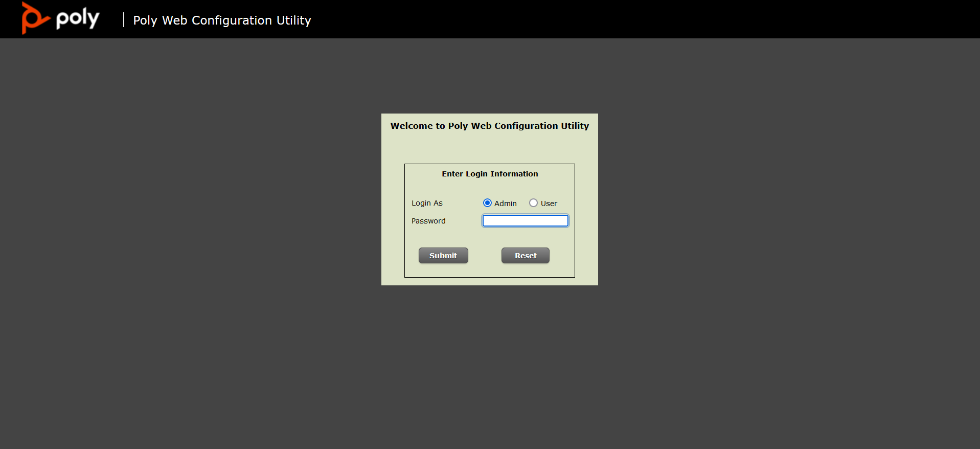
Task: Reset the login form fields
Action: 526,256
